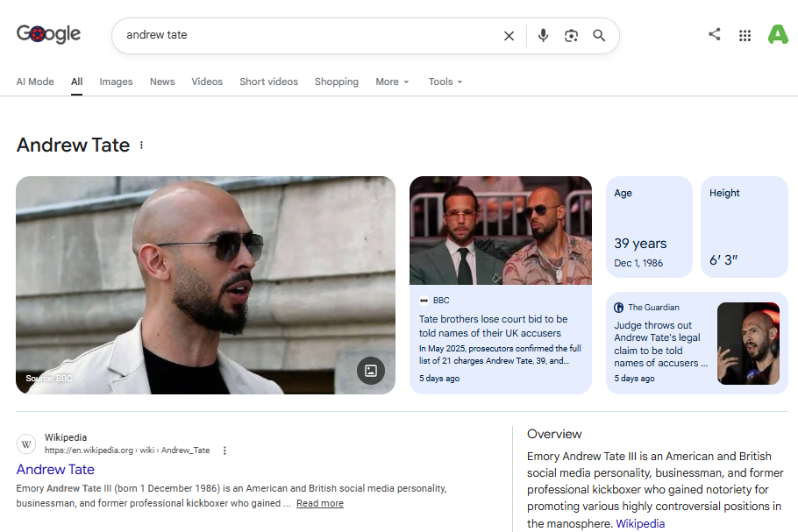Image resolution: width=798 pixels, height=532 pixels.
Task: Click the 5 days ago text on BBC card
Action: [439, 379]
